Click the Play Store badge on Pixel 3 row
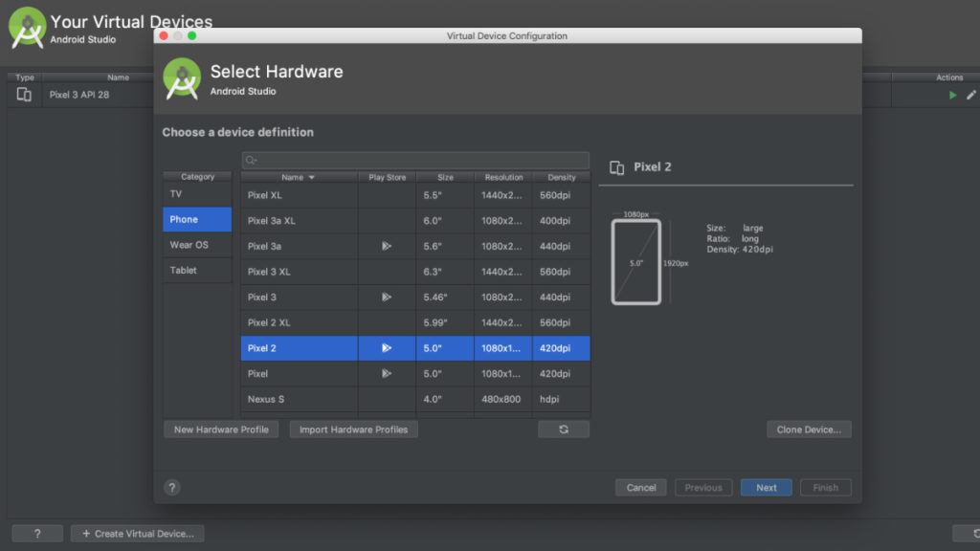The width and height of the screenshot is (980, 551). tap(387, 297)
